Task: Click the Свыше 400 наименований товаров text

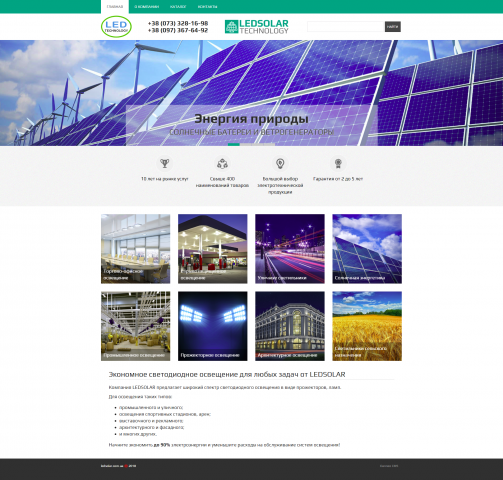Action: click(222, 182)
